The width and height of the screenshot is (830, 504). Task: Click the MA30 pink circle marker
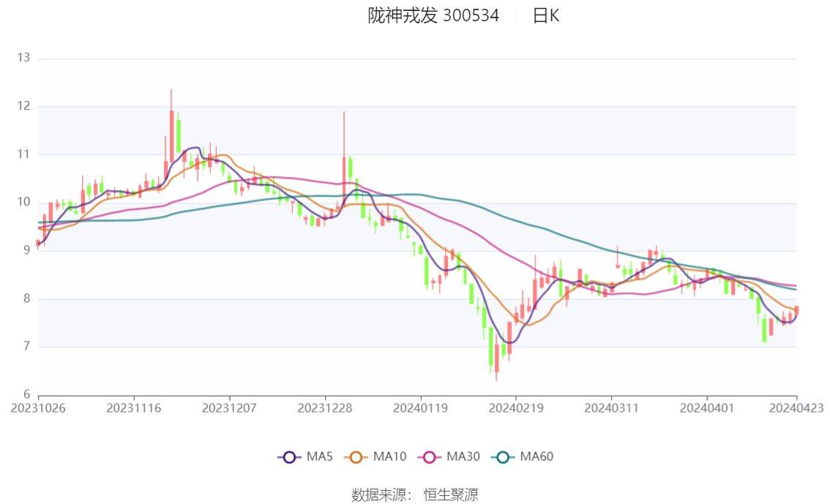(430, 457)
